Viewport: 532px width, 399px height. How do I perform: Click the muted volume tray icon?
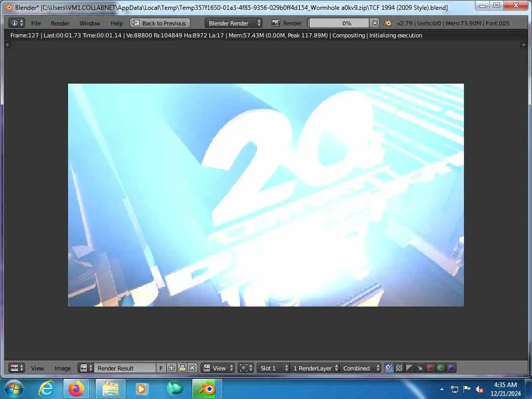click(480, 389)
